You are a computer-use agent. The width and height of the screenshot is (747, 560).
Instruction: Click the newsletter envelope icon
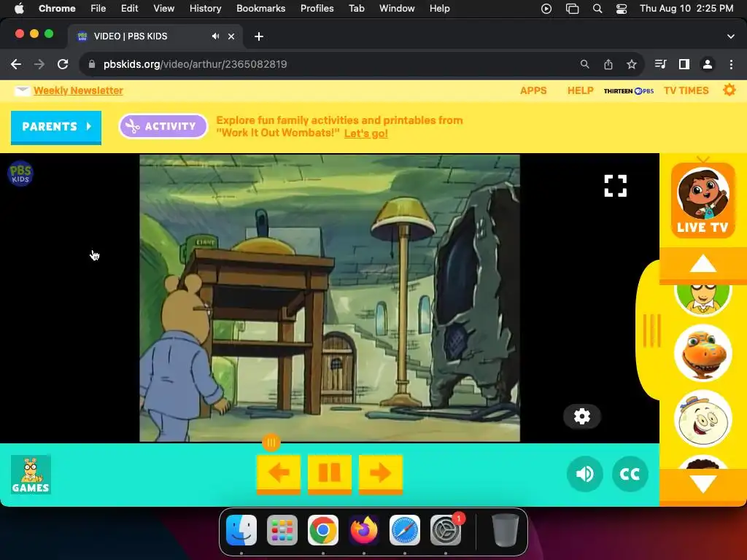coord(22,91)
